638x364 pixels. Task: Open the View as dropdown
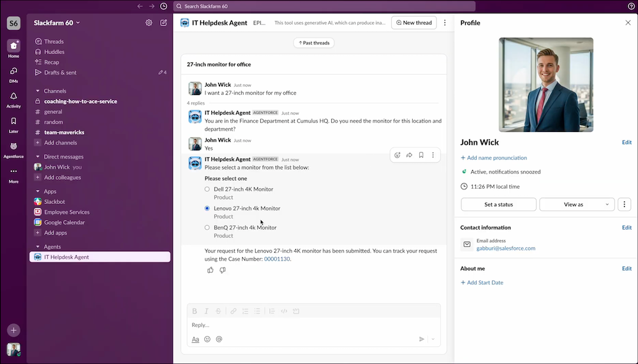click(x=577, y=205)
